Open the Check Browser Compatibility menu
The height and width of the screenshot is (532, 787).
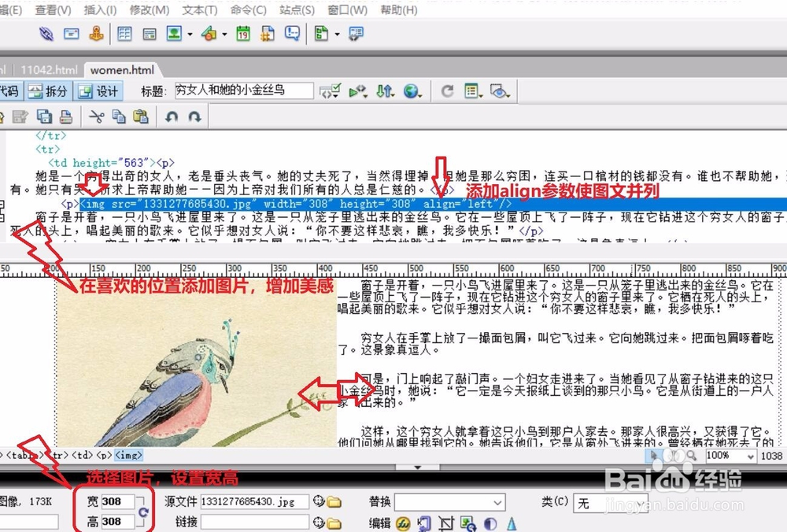pyautogui.click(x=358, y=91)
